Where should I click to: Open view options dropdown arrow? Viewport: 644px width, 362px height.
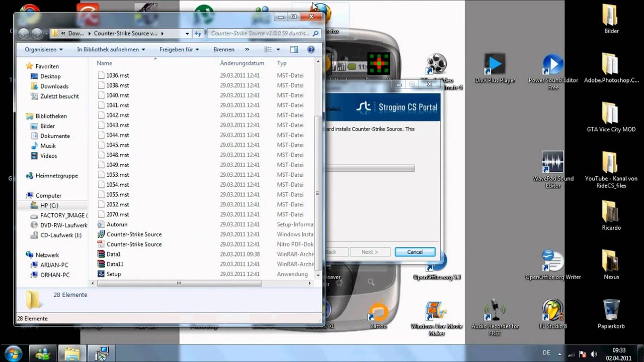(x=278, y=49)
